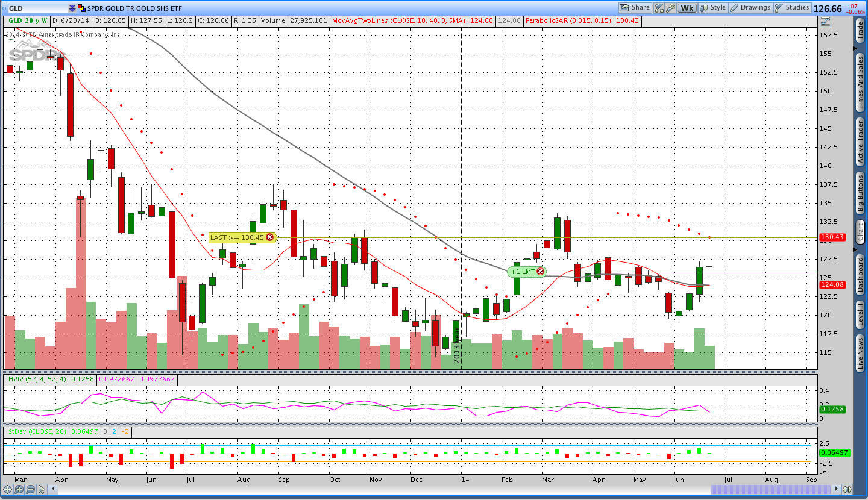Click the symbol link circle before GLD

pyautogui.click(x=4, y=8)
